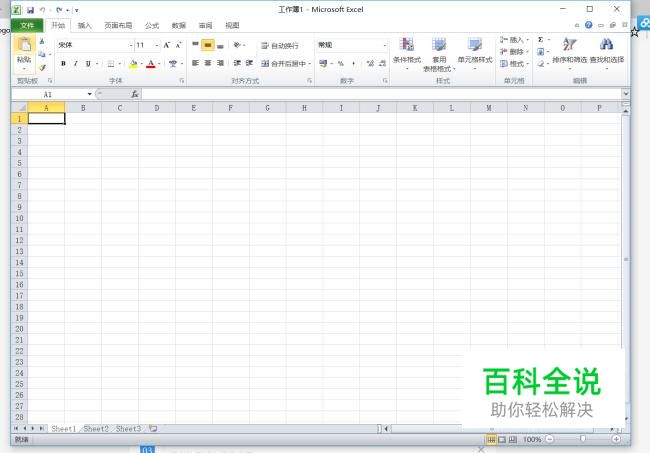This screenshot has width=650, height=453.
Task: Click the Undo arrow icon
Action: point(42,10)
